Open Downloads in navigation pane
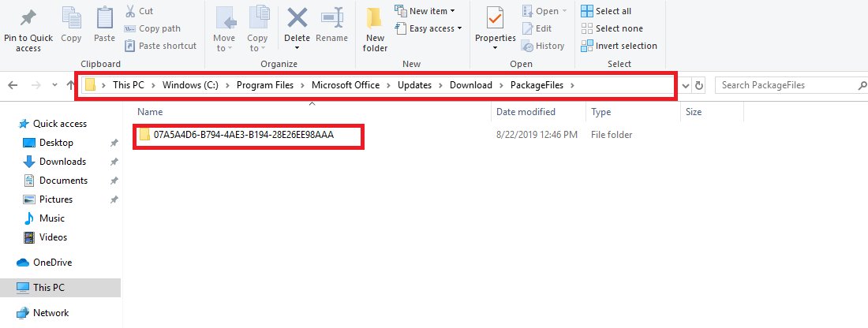Screen dimensions: 868x328 54,162
